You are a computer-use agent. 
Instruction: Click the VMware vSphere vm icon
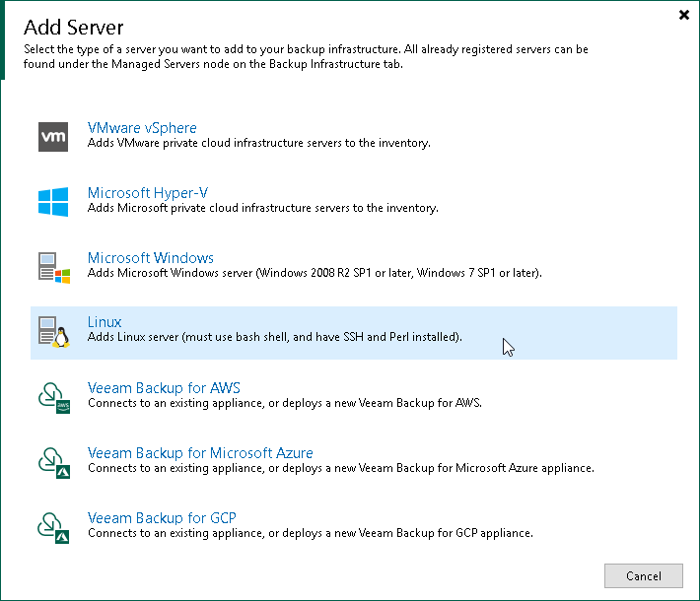(x=52, y=136)
